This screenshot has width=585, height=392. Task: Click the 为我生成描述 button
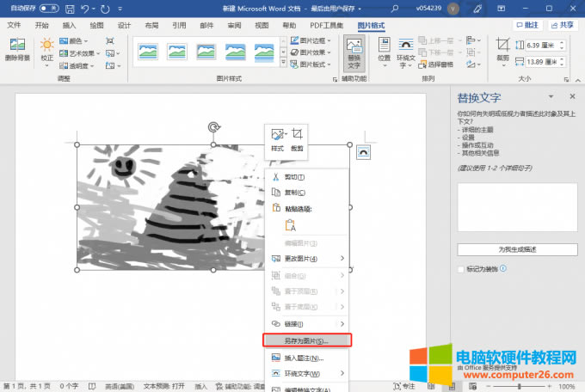517,249
